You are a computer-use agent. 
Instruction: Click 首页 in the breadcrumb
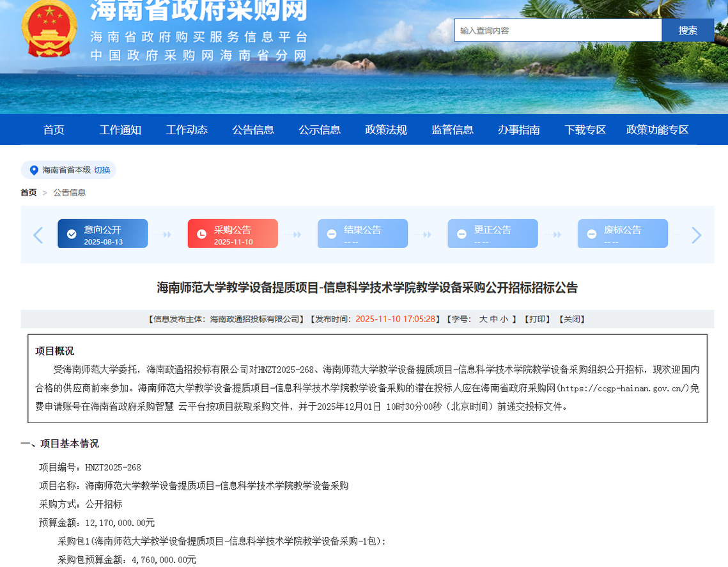(x=29, y=192)
